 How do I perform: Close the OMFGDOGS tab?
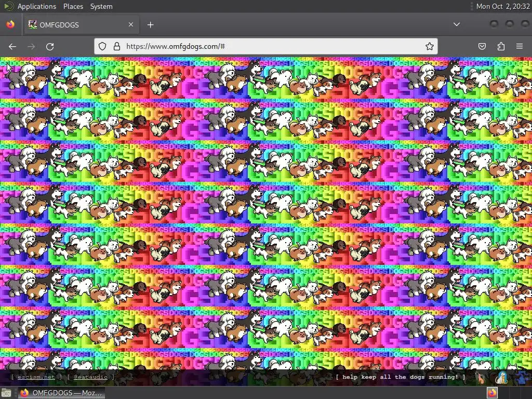[131, 24]
